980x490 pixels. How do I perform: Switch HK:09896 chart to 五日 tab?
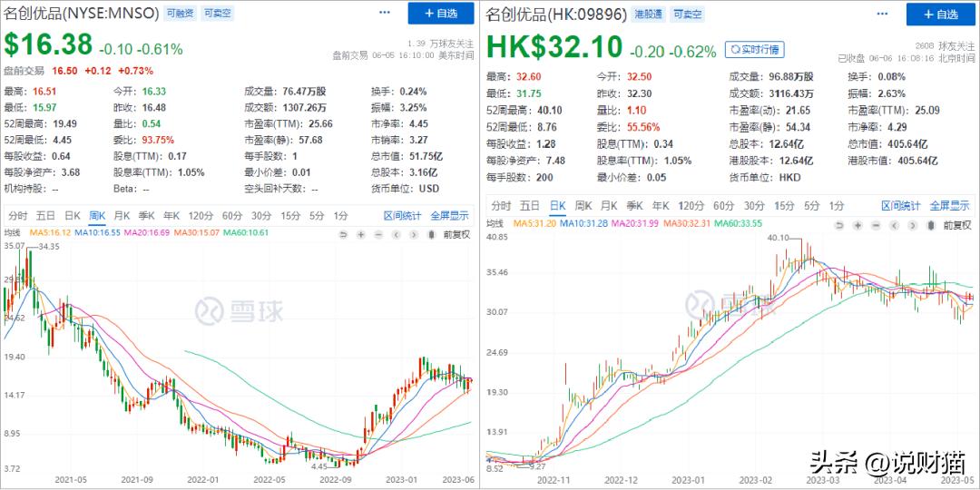pos(529,206)
